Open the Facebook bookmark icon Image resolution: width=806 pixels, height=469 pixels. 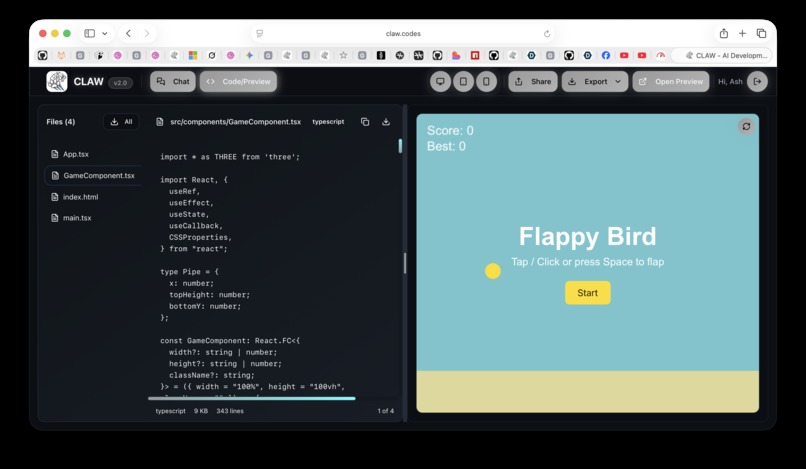tap(606, 56)
